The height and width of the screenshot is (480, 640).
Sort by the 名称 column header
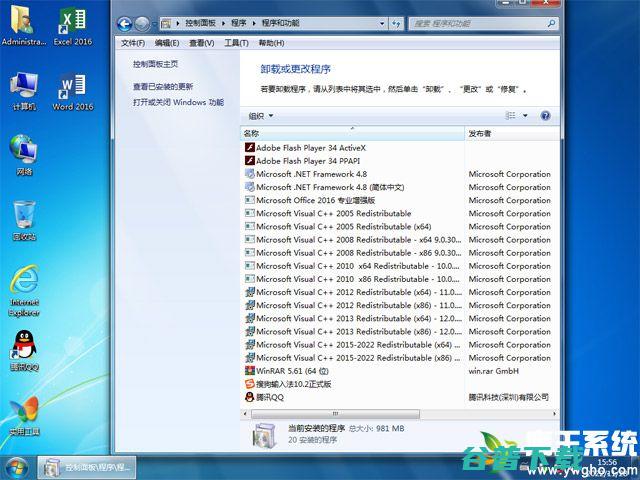coord(352,133)
